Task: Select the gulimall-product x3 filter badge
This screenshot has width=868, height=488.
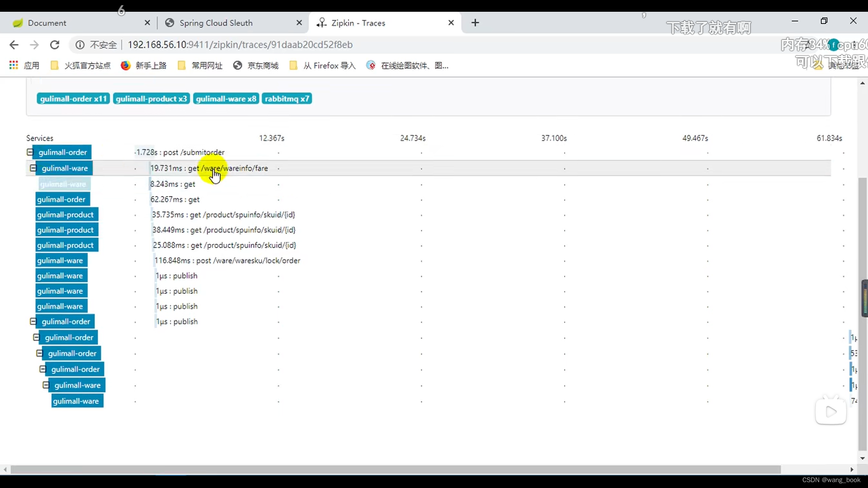Action: 151,99
